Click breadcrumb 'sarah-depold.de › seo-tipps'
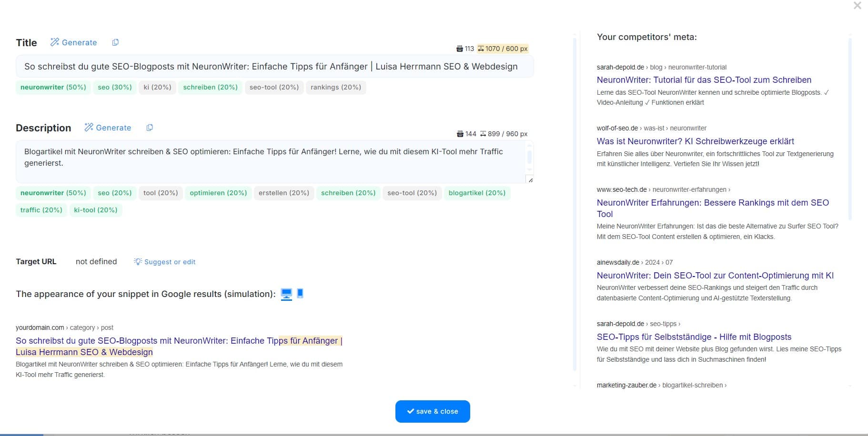 click(638, 324)
